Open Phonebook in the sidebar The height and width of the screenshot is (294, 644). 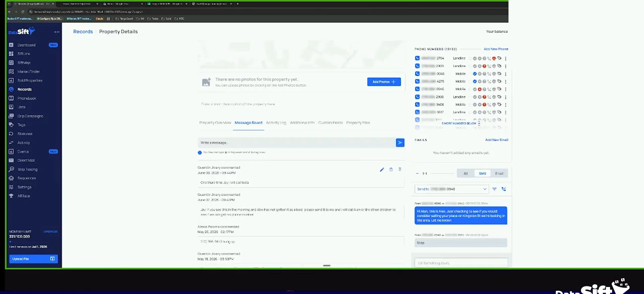pyautogui.click(x=27, y=98)
